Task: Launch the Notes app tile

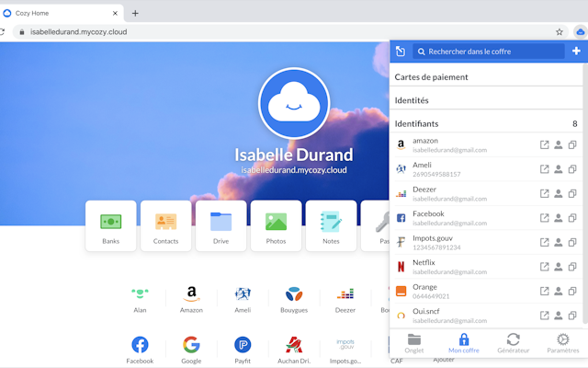Action: pos(331,225)
